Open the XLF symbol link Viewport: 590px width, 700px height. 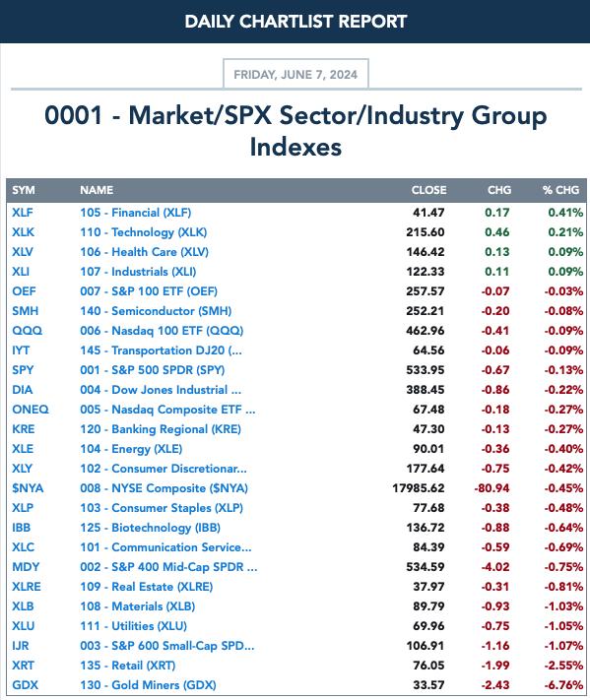point(23,213)
